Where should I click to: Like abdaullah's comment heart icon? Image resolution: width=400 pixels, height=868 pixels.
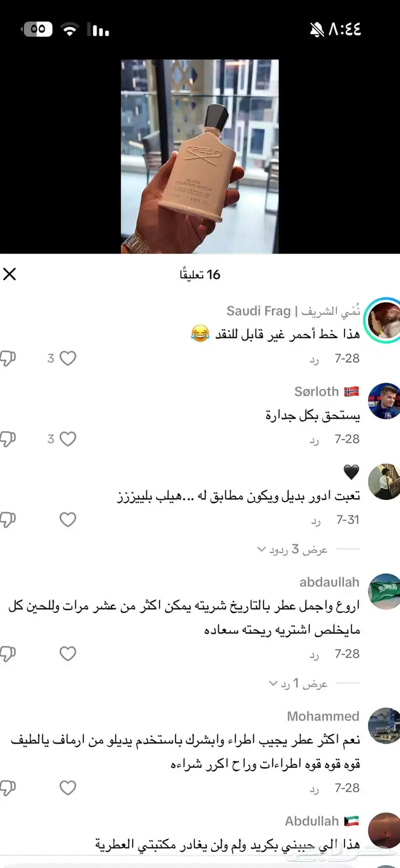tap(68, 654)
